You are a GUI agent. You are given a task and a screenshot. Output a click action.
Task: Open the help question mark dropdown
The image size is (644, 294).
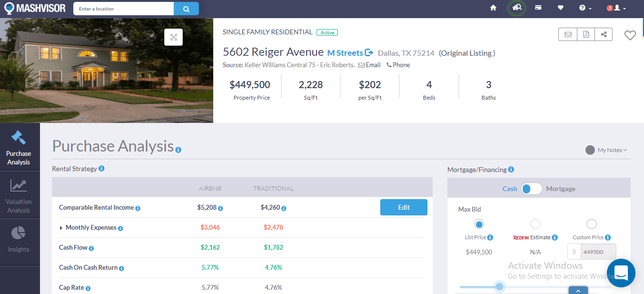click(585, 8)
